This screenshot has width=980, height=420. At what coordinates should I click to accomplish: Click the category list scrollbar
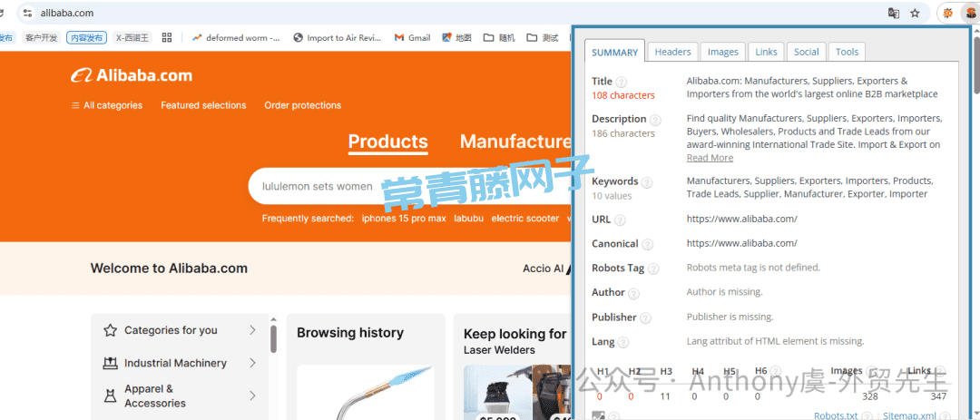click(273, 337)
